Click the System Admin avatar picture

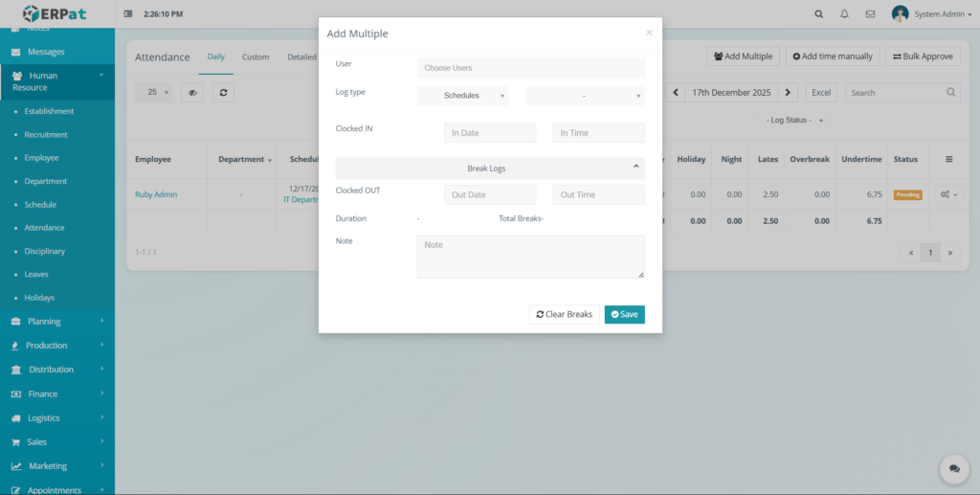coord(900,13)
